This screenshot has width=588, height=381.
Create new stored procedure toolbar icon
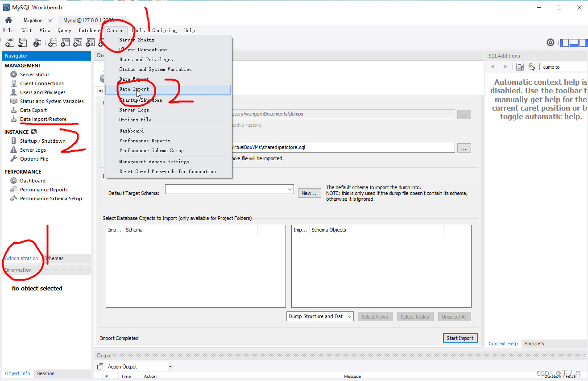(x=90, y=42)
